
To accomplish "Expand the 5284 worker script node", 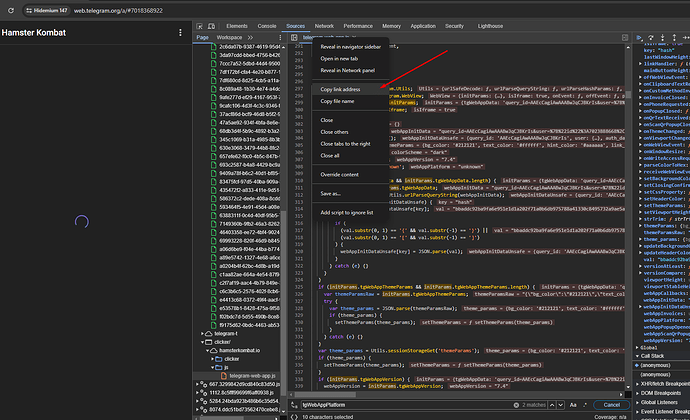I will pos(197,401).
